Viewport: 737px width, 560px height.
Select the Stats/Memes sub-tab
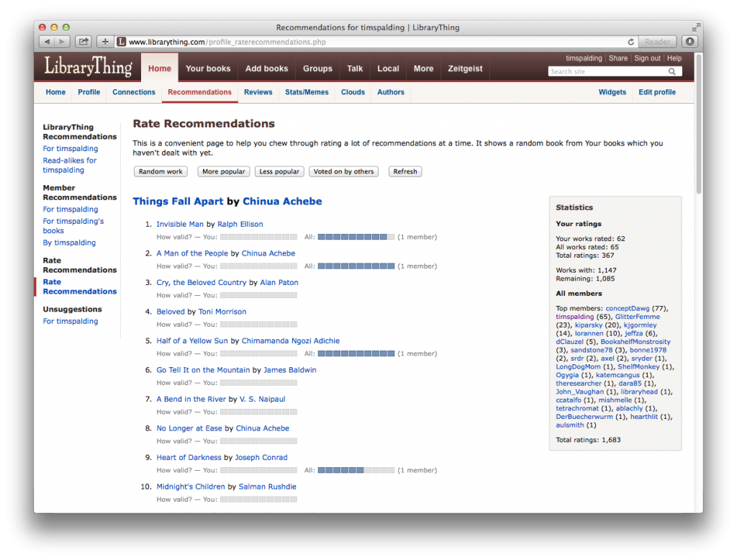(307, 92)
